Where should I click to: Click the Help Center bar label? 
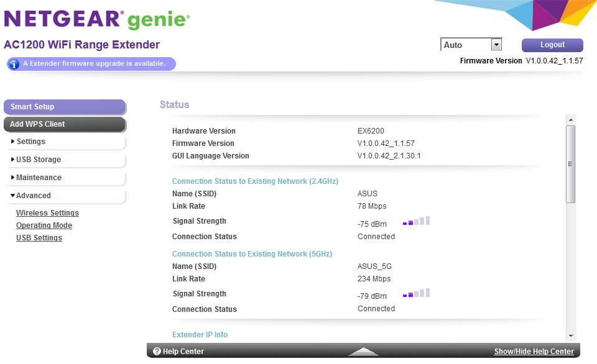pos(183,352)
